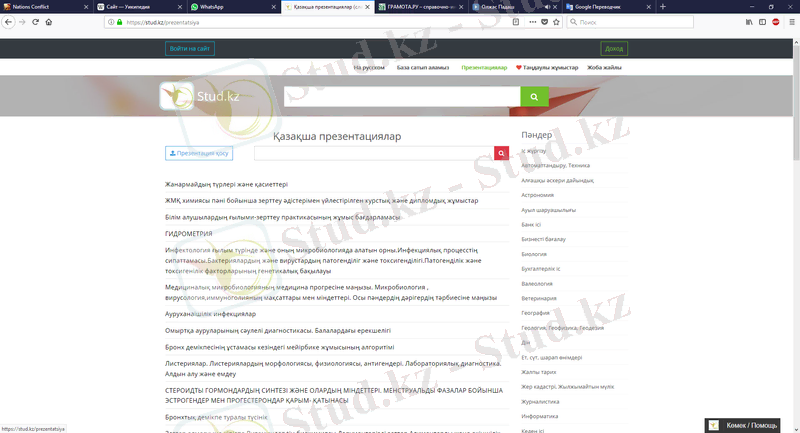800x433 pixels.
Task: Select the Ауыл шаруашылығы subject
Action: (x=548, y=210)
